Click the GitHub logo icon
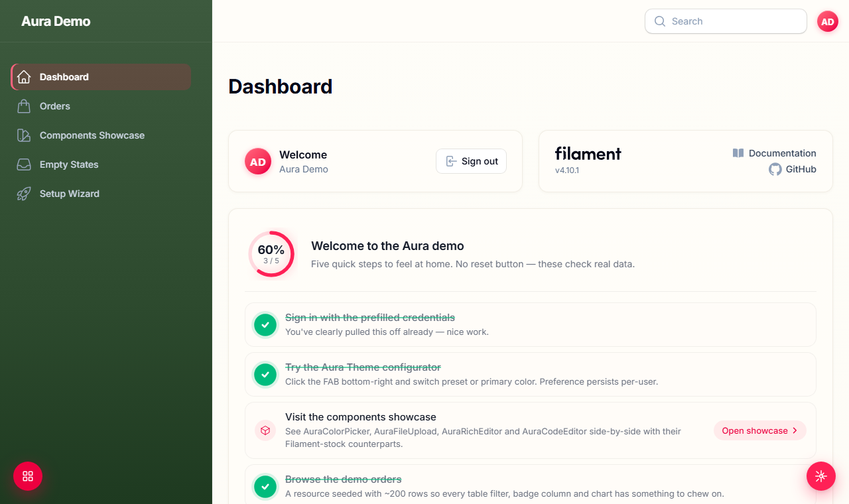Viewport: 849px width, 504px height. tap(775, 169)
